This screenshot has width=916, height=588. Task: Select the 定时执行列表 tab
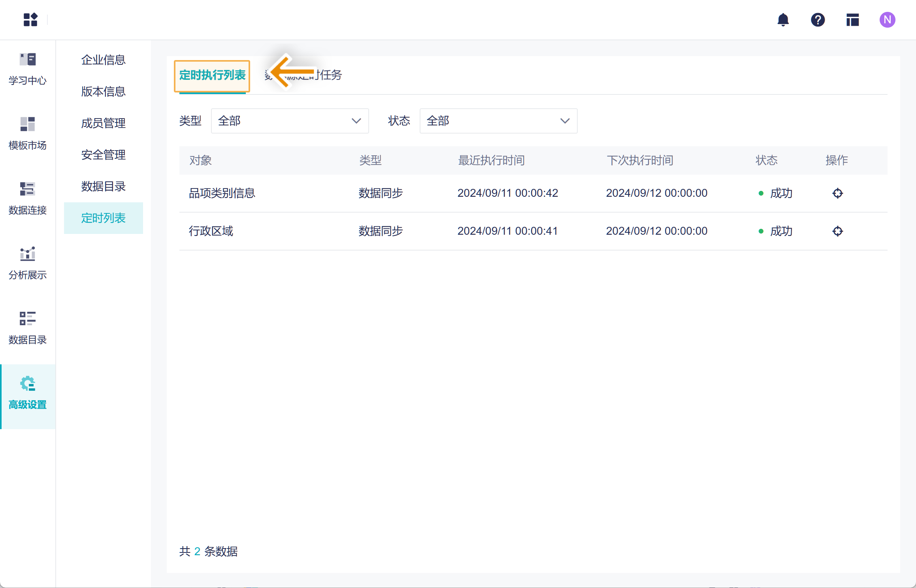212,75
